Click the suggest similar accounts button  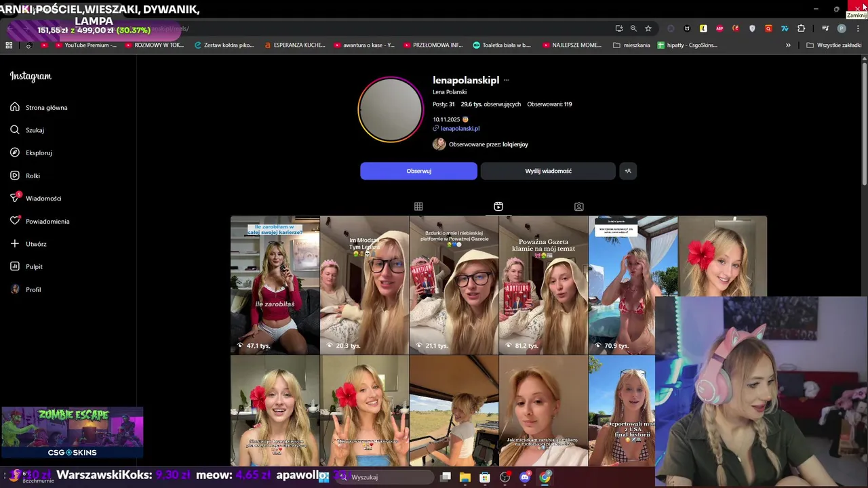[628, 171]
